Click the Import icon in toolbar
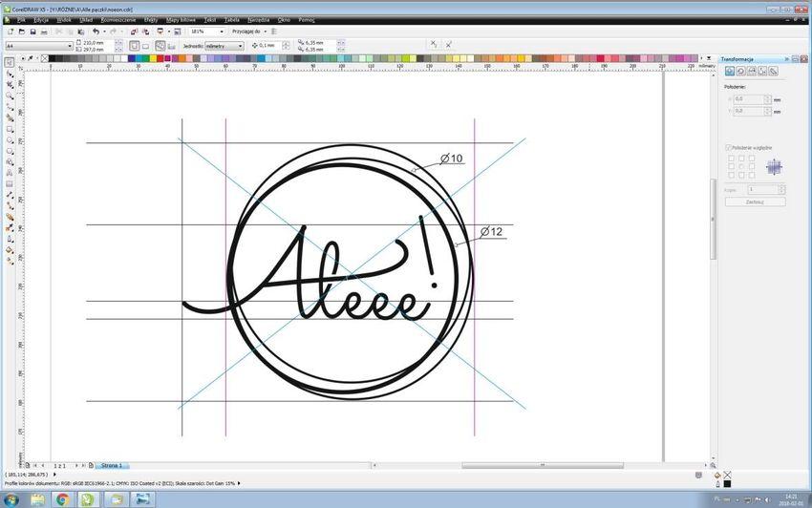This screenshot has width=812, height=508. 134,32
